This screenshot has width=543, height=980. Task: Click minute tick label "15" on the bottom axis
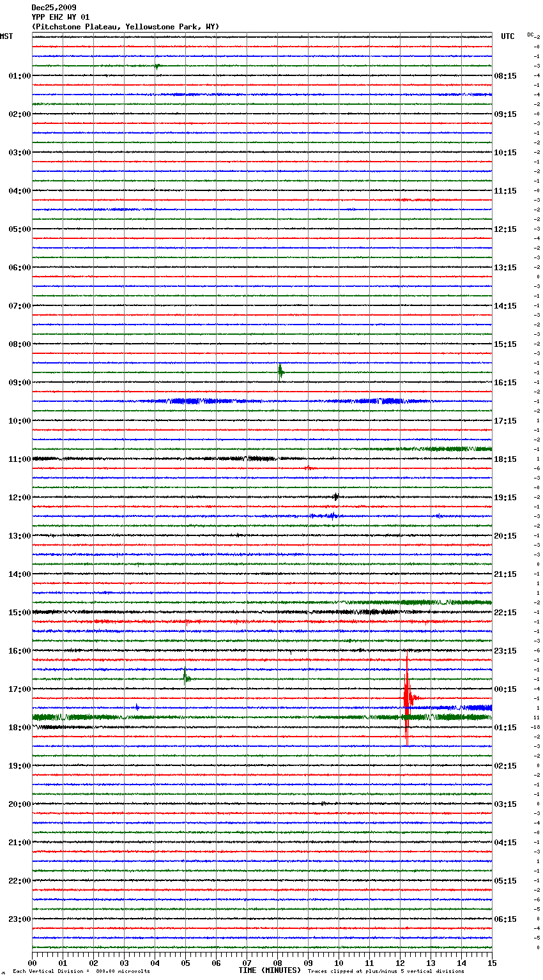coord(492,963)
